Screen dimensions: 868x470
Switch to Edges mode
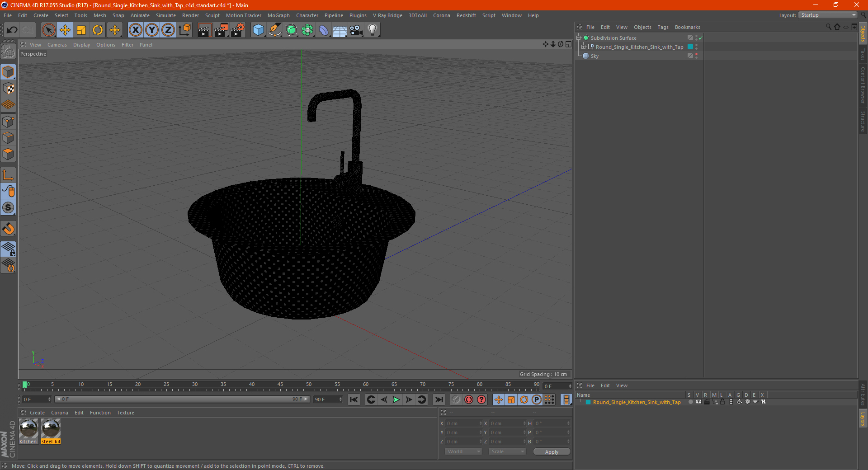(8, 138)
